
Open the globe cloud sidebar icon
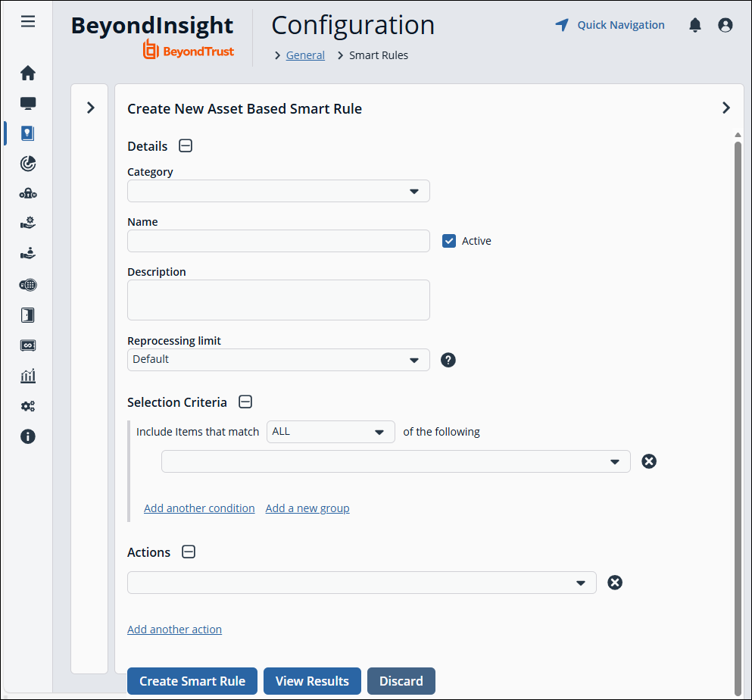(28, 285)
